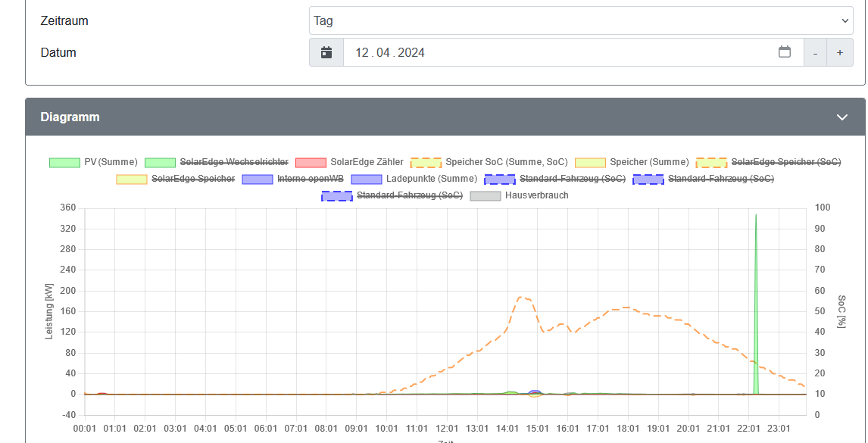Click the calendar icon left of date
This screenshot has width=868, height=443.
(326, 52)
